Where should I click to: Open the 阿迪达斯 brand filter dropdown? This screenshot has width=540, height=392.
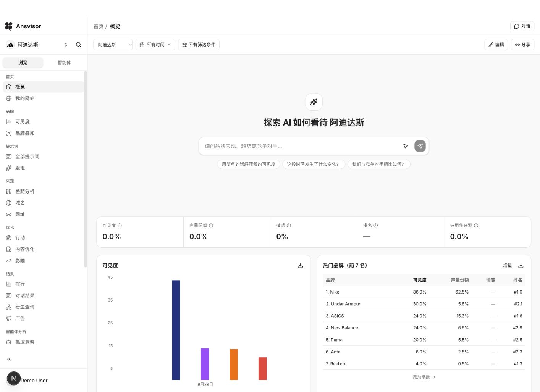coord(113,45)
